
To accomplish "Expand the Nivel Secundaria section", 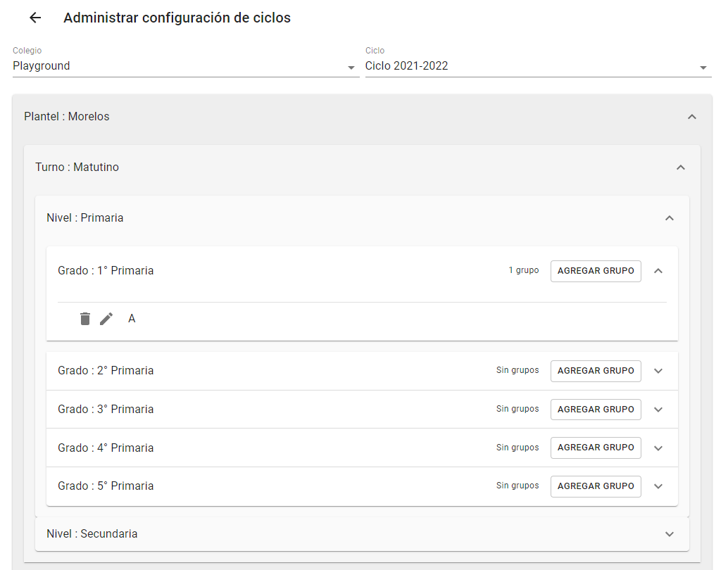I will [x=670, y=533].
